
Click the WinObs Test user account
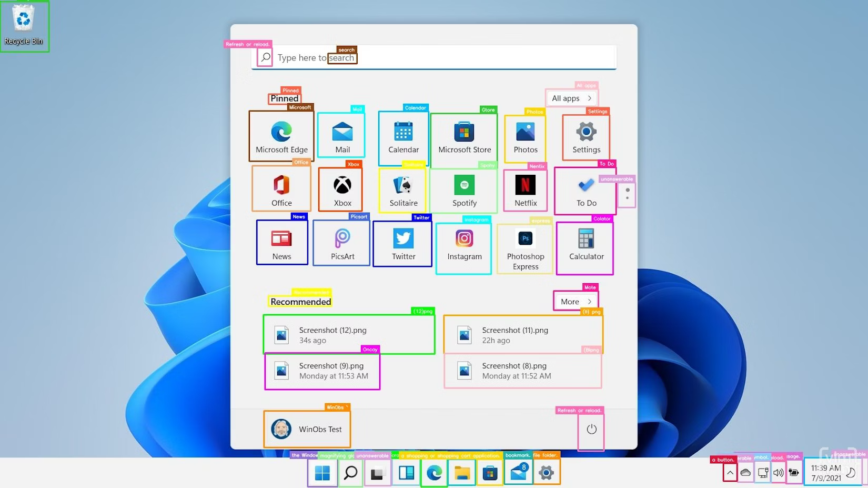pos(307,429)
